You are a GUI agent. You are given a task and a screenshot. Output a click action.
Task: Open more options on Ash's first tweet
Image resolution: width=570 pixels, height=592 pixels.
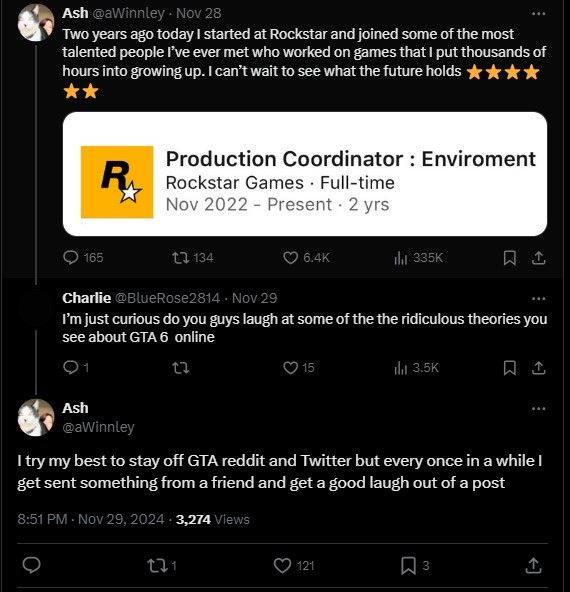tap(538, 14)
